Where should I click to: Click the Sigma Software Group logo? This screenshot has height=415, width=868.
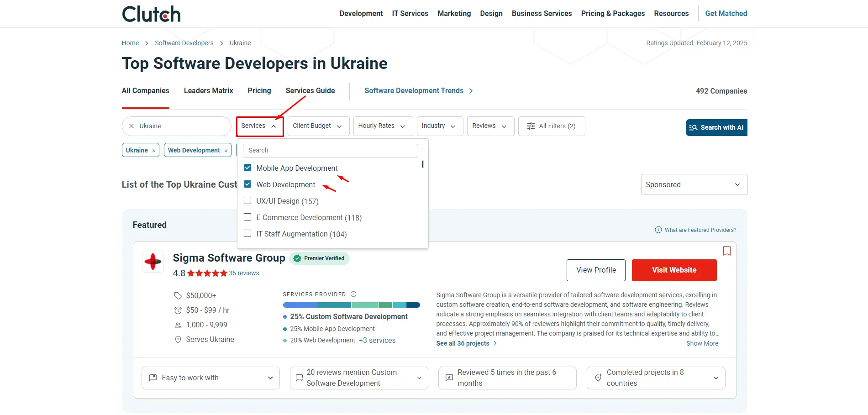[x=153, y=262]
